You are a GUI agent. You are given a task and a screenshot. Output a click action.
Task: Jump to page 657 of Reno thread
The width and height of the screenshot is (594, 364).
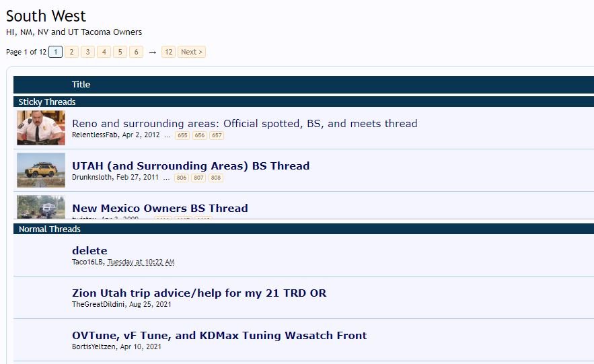click(x=217, y=135)
